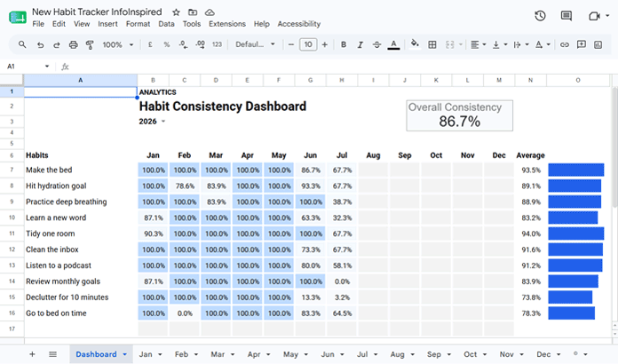
Task: Open text rotation dropdown
Action: [543, 45]
